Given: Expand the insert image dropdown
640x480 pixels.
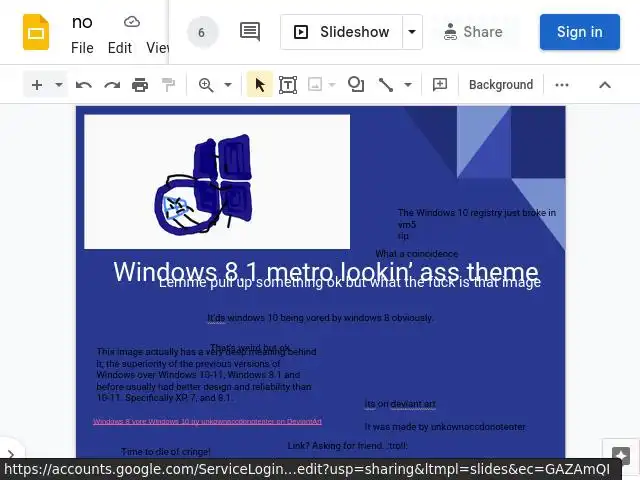Looking at the screenshot, I should (x=332, y=85).
